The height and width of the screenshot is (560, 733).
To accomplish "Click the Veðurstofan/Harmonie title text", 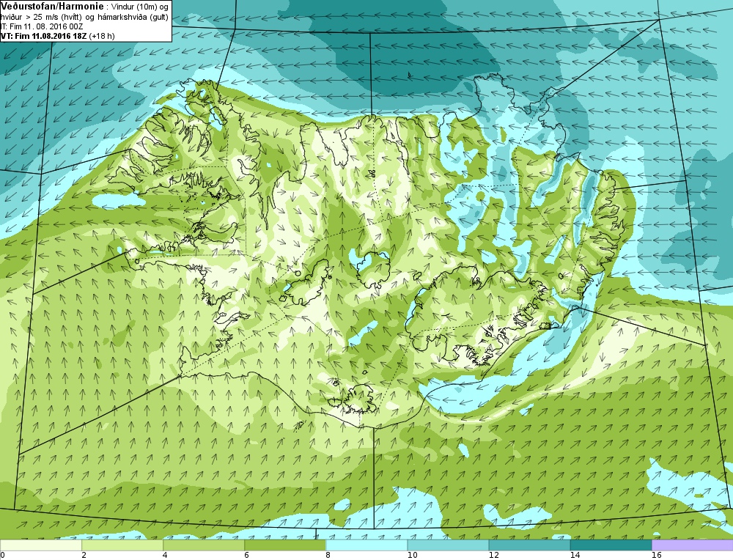I will [53, 6].
